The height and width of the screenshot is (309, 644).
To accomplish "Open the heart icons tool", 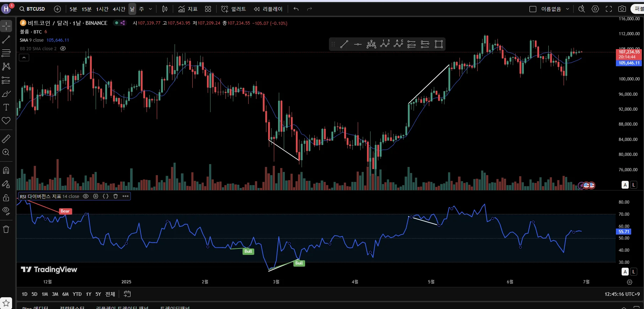I will [x=6, y=121].
